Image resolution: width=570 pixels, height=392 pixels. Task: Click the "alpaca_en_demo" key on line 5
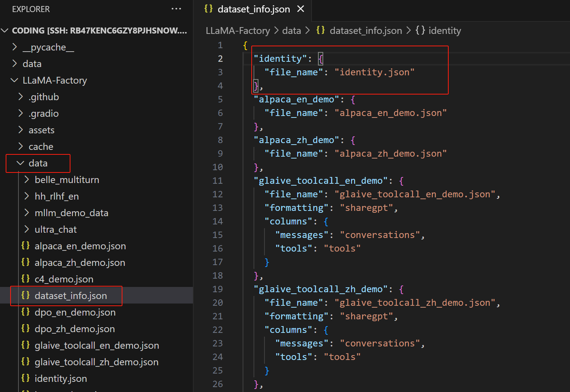pyautogui.click(x=296, y=99)
